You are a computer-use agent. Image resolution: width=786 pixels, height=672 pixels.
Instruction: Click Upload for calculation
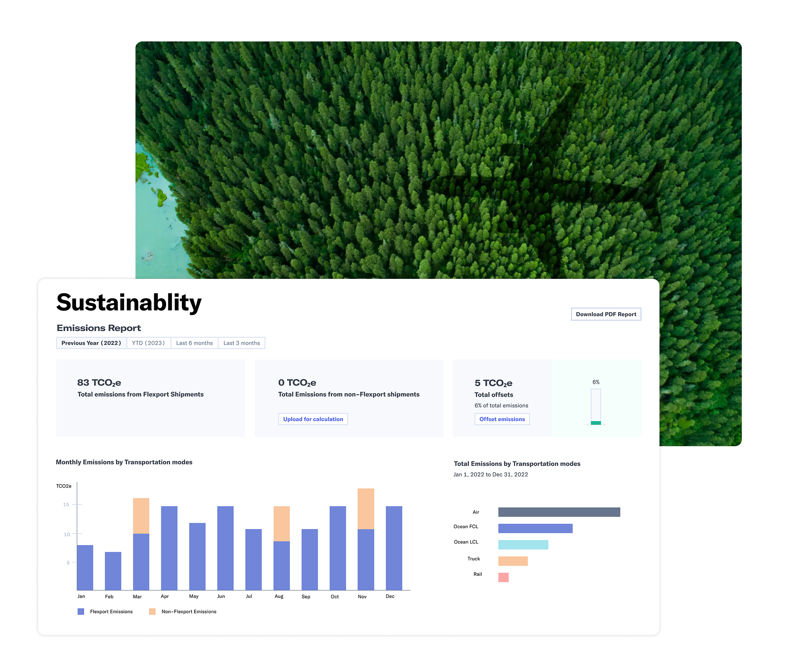[313, 419]
